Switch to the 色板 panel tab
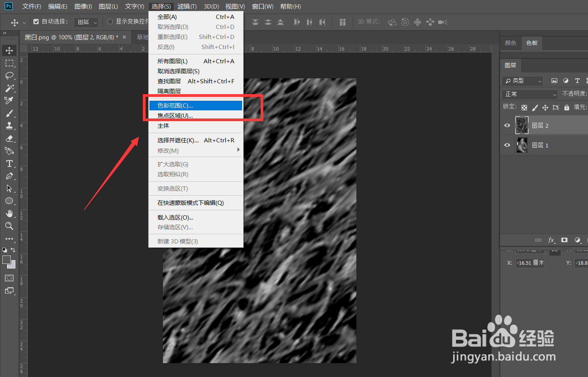The width and height of the screenshot is (588, 377). point(532,43)
